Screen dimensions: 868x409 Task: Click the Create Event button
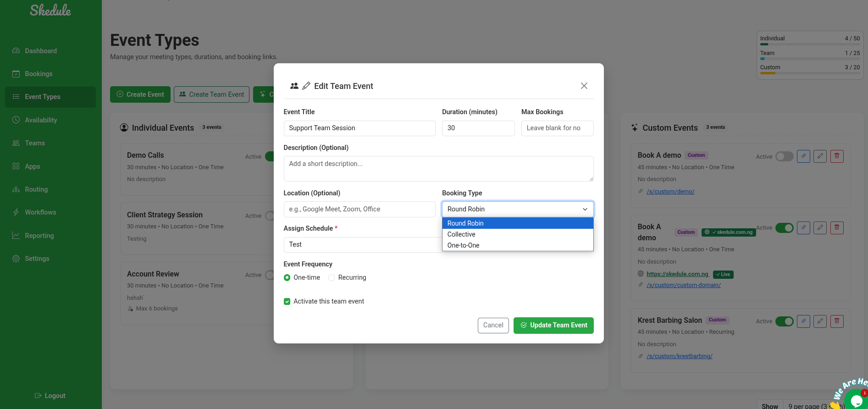[140, 94]
